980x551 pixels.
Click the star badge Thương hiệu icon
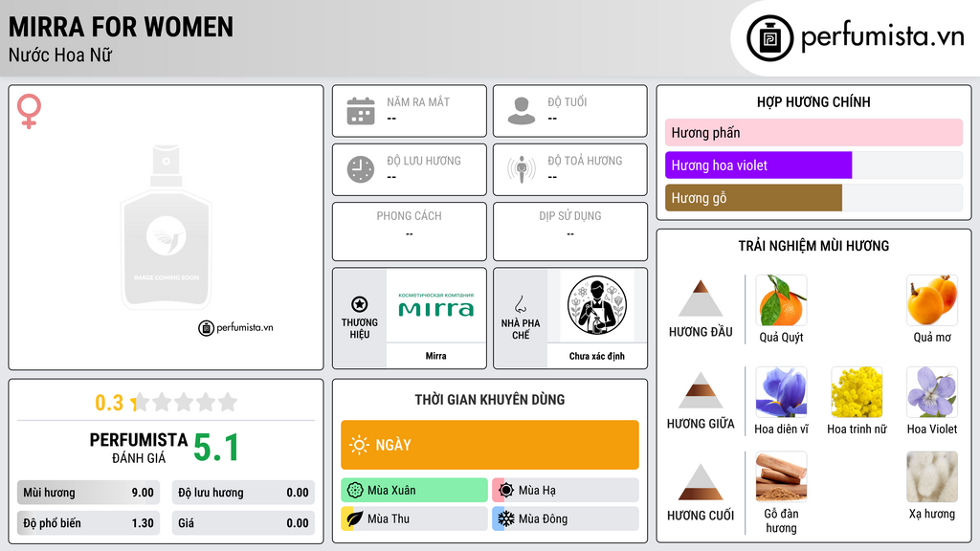pos(360,304)
